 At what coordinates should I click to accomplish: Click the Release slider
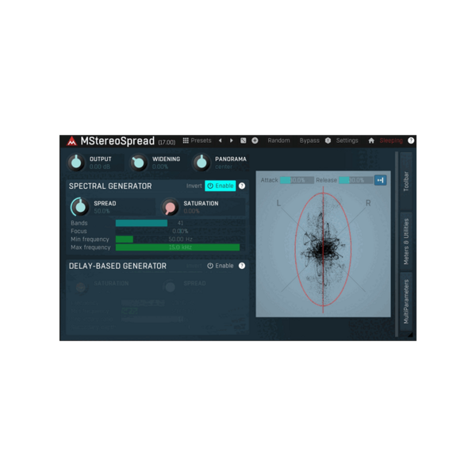[x=355, y=180]
